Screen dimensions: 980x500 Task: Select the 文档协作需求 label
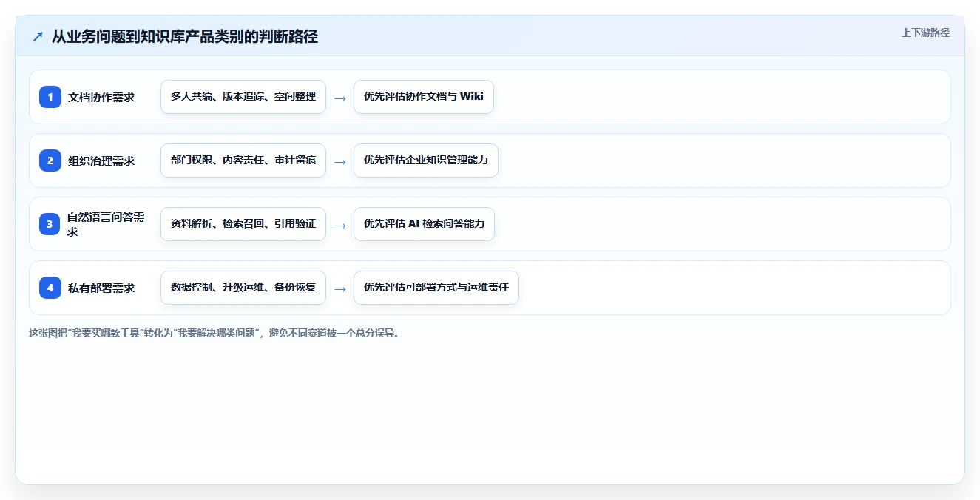coord(101,97)
